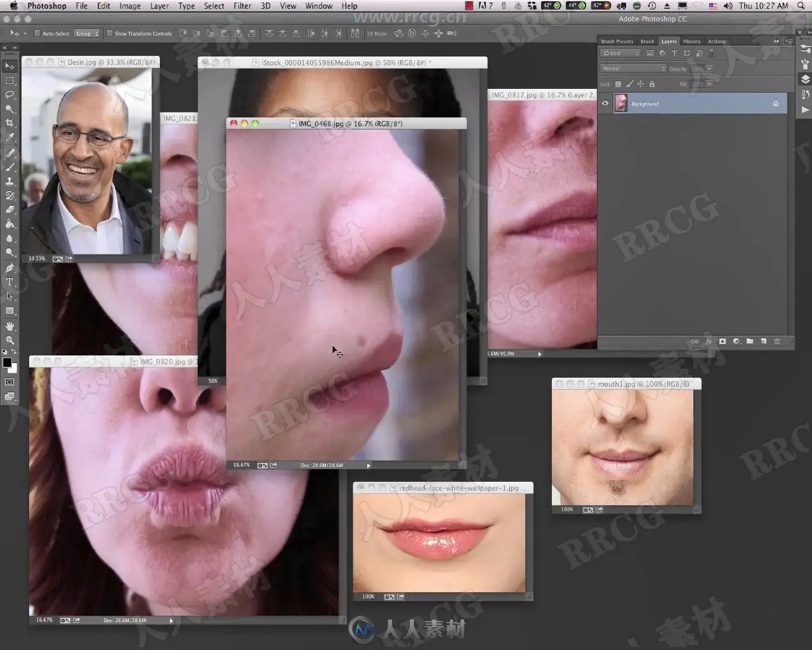Select the Clone Stamp tool
812x650 pixels.
click(10, 182)
